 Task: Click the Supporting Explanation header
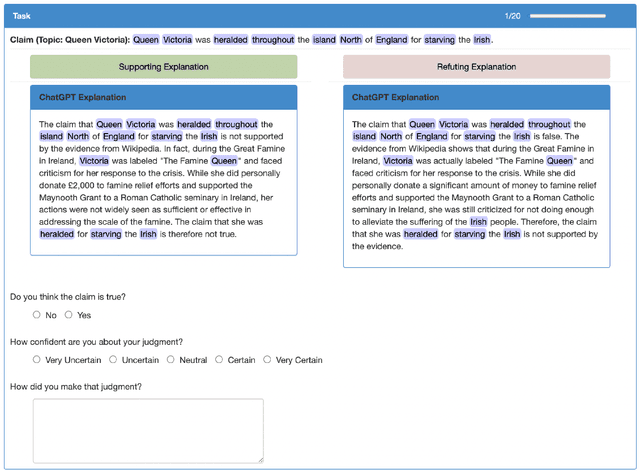point(164,67)
